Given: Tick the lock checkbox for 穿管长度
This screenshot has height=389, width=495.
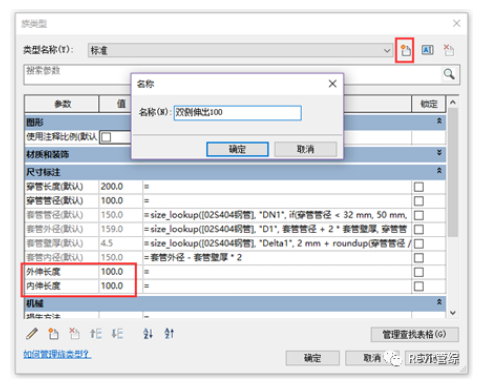Looking at the screenshot, I should click(x=419, y=187).
